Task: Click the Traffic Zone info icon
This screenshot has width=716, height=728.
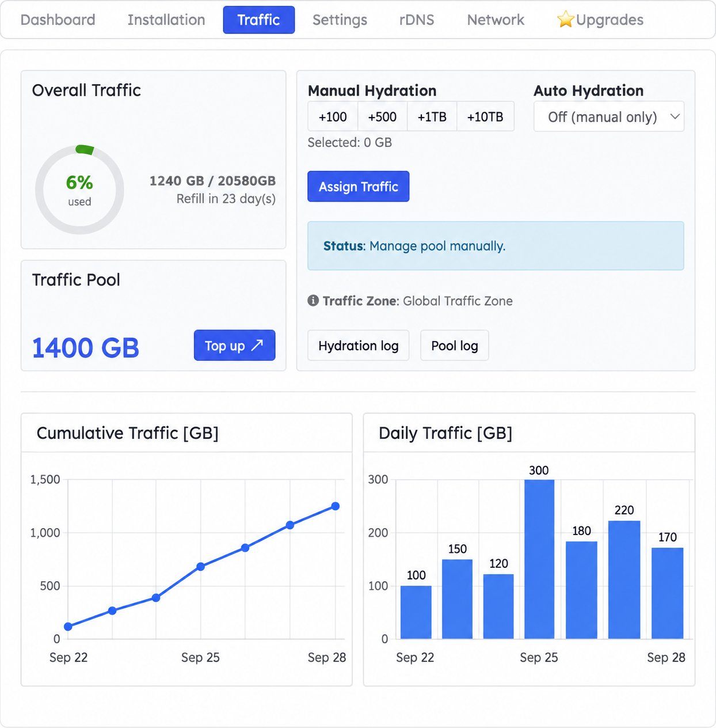Action: point(313,301)
